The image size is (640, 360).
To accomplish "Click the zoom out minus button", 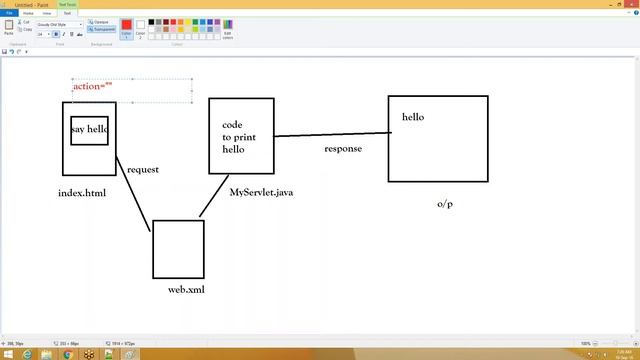I will (x=595, y=344).
